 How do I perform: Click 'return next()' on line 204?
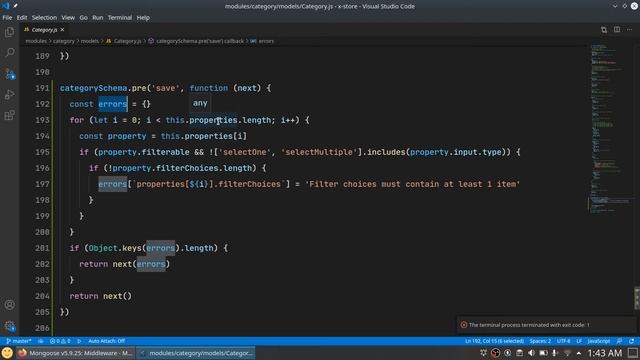(x=100, y=296)
